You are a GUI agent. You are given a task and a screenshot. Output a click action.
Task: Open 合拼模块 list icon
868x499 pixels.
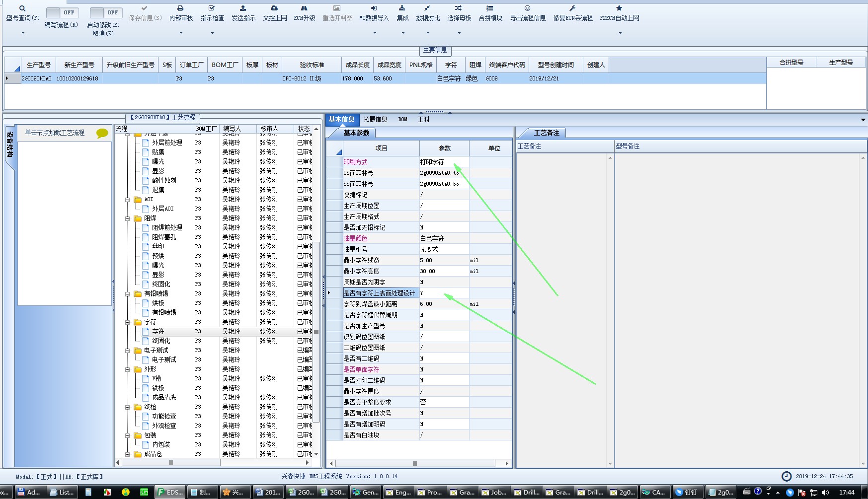pos(490,13)
